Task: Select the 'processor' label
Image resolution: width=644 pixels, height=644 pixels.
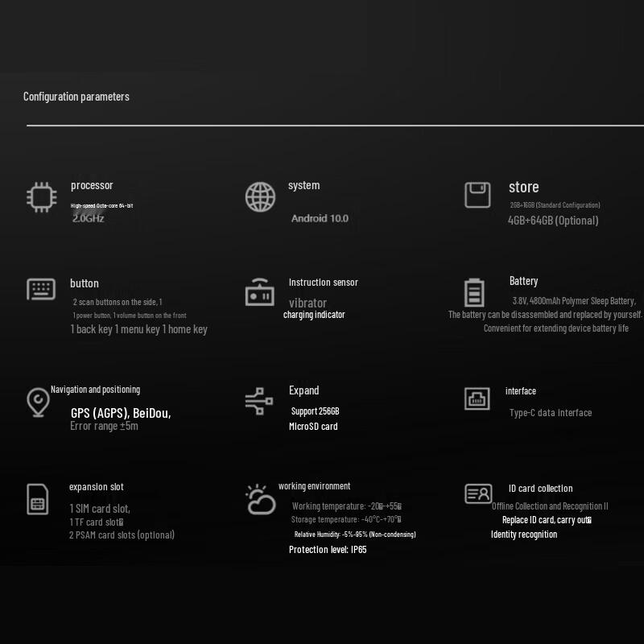Action: (92, 186)
